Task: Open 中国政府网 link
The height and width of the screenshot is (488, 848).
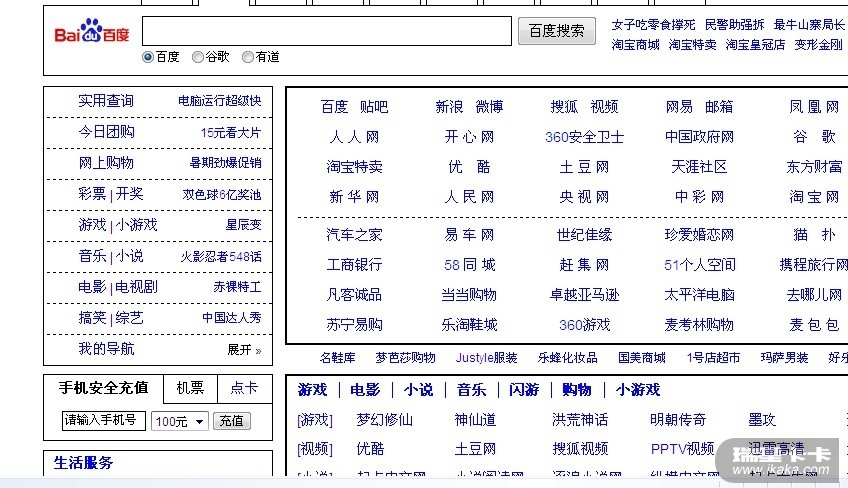Action: tap(699, 137)
